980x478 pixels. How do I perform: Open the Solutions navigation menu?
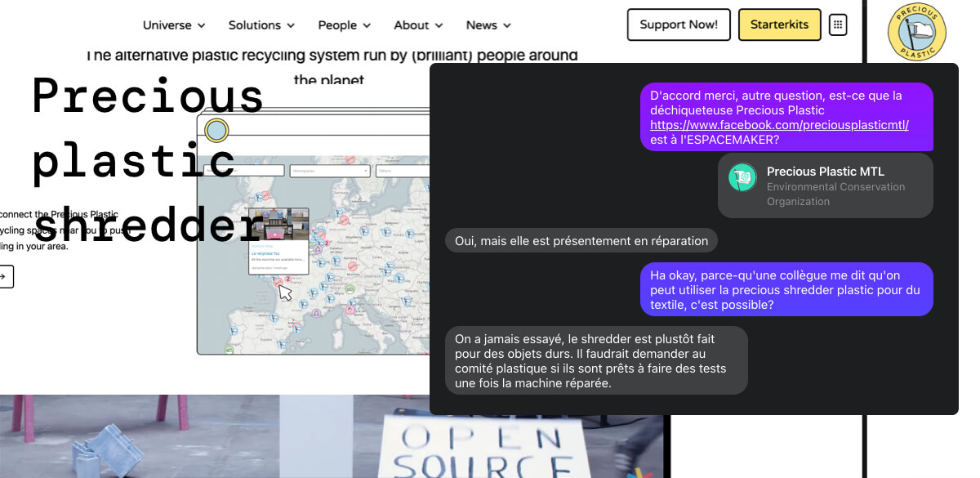coord(261,25)
